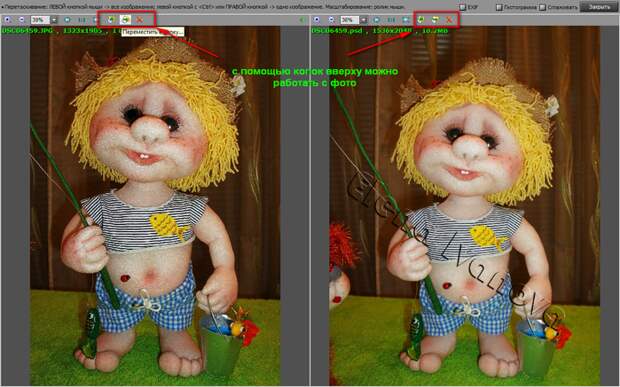The height and width of the screenshot is (387, 620).
Task: Copy right PSD image to folder
Action: pyautogui.click(x=421, y=19)
